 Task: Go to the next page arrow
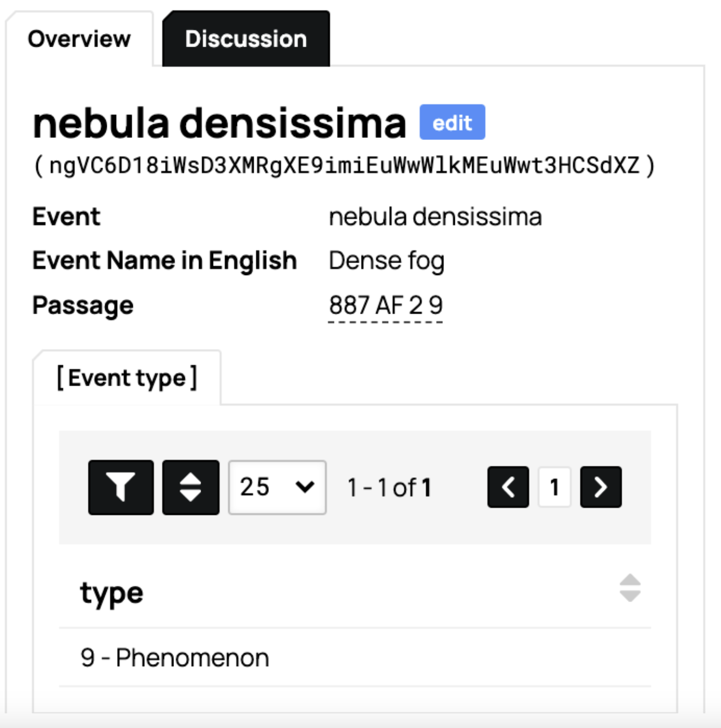601,487
